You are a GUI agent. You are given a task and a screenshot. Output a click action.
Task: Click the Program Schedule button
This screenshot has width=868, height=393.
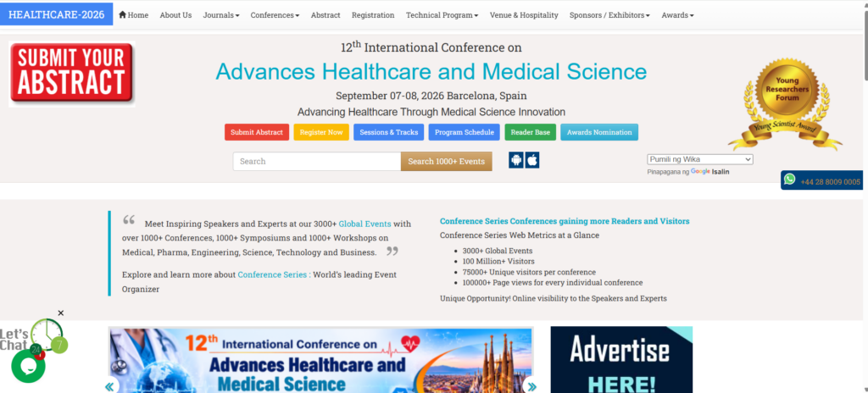pyautogui.click(x=464, y=132)
